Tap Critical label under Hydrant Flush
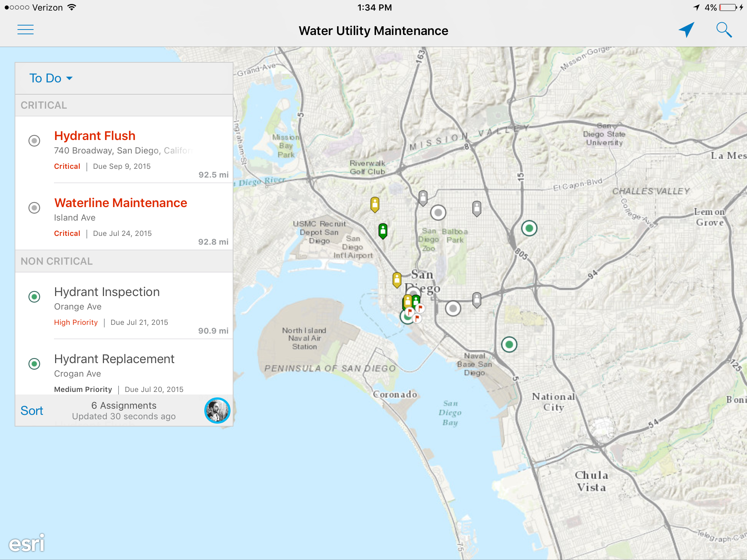 (x=67, y=166)
